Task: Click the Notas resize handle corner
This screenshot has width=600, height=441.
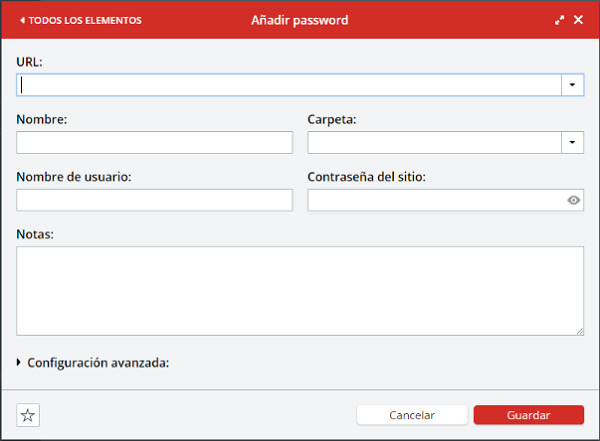Action: click(x=579, y=331)
